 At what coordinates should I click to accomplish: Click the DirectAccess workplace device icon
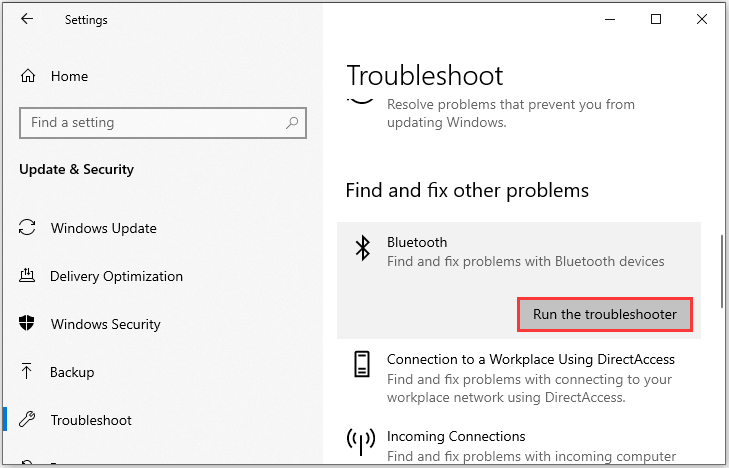click(x=363, y=364)
